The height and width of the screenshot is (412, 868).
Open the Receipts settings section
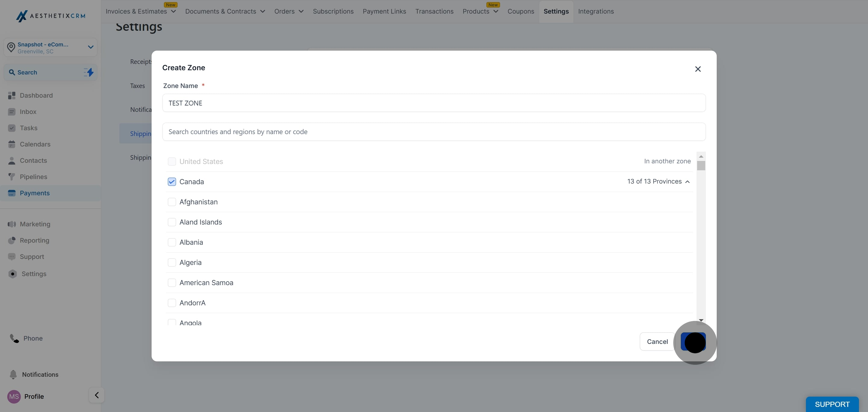point(141,62)
